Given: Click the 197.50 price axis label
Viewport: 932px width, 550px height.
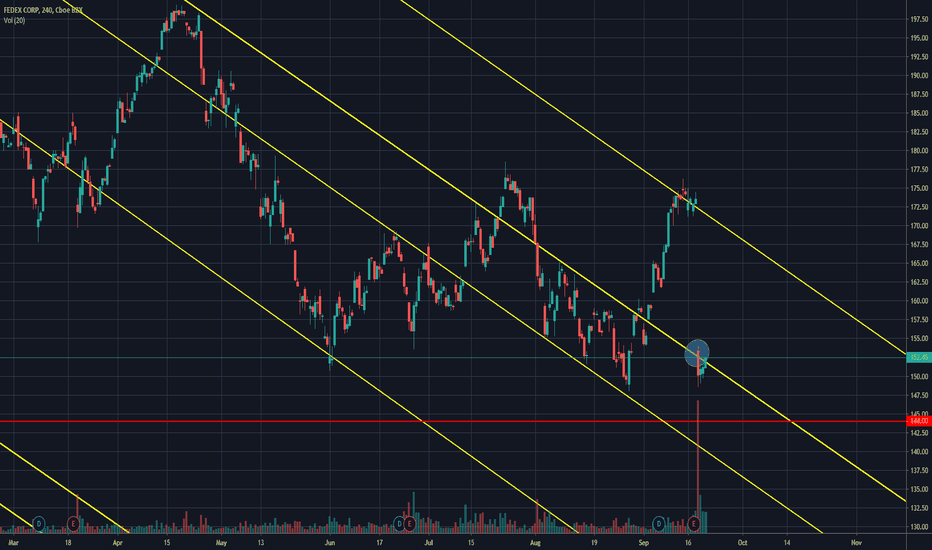Looking at the screenshot, I should pos(919,20).
